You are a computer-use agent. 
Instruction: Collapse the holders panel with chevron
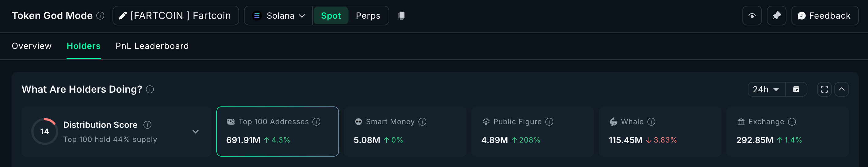[841, 89]
